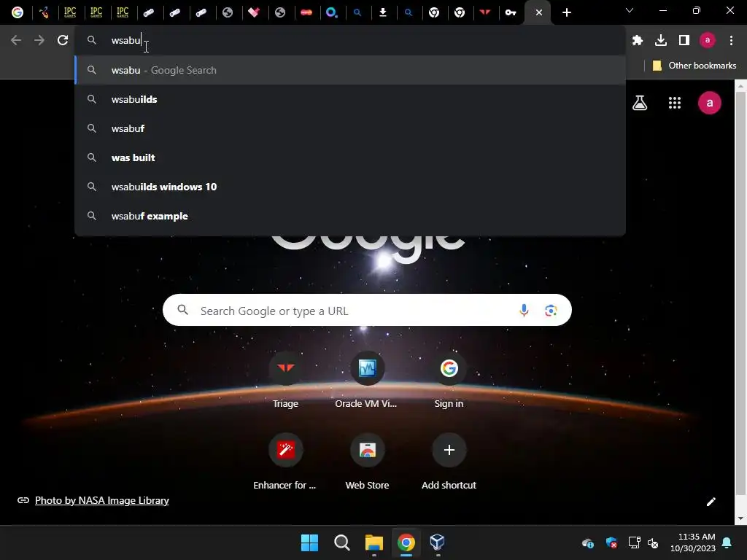Open the Web Store shortcut

367,462
